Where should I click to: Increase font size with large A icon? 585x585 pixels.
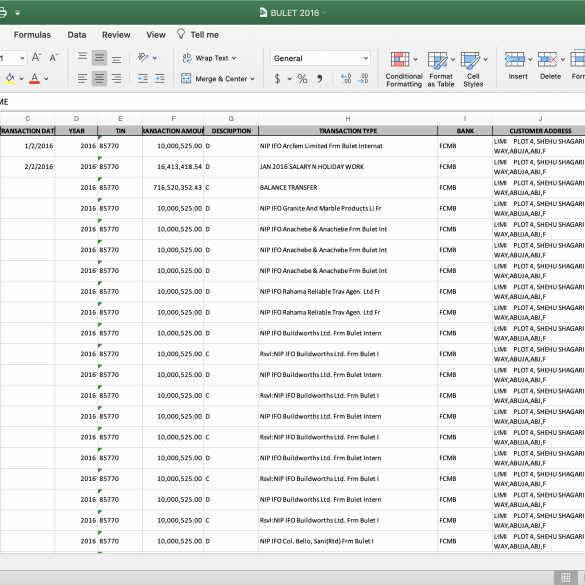(x=36, y=57)
